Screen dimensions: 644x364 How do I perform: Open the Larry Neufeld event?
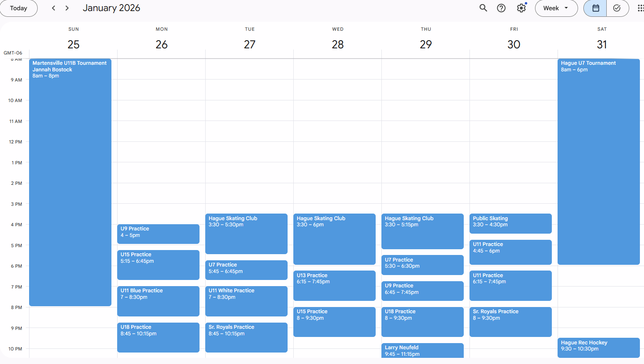pyautogui.click(x=422, y=350)
